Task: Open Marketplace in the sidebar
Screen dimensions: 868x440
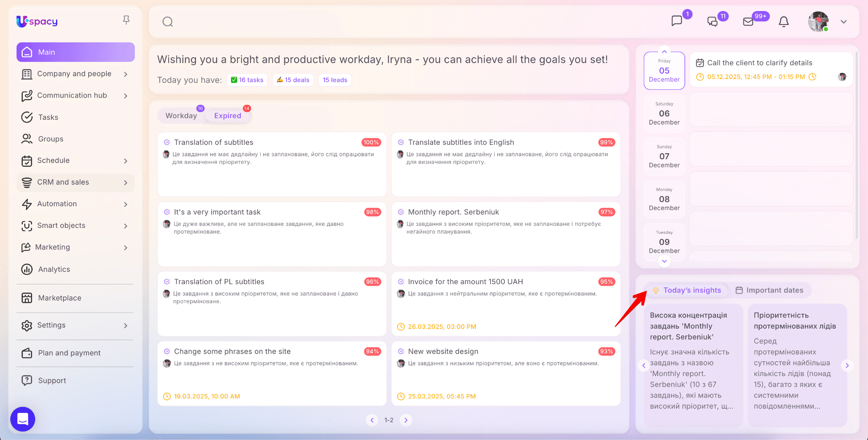Action: coord(75,298)
